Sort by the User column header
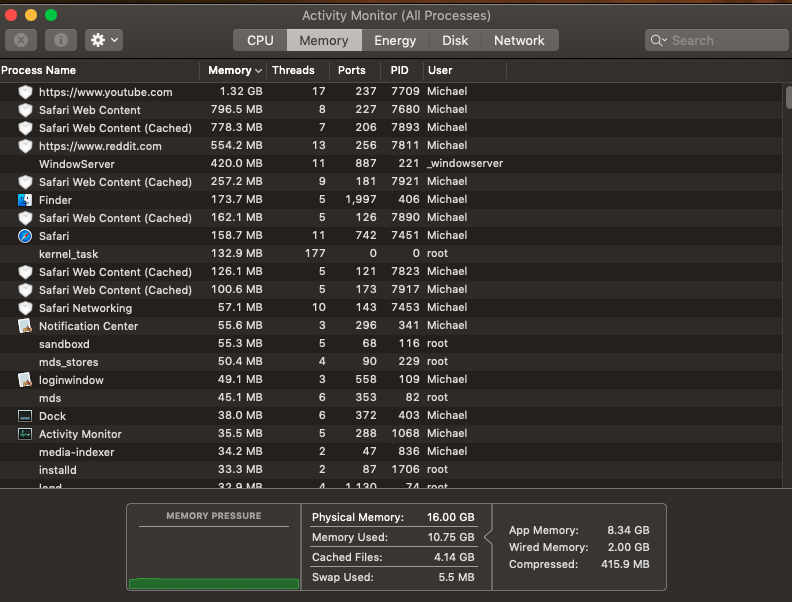The width and height of the screenshot is (792, 602). tap(465, 70)
